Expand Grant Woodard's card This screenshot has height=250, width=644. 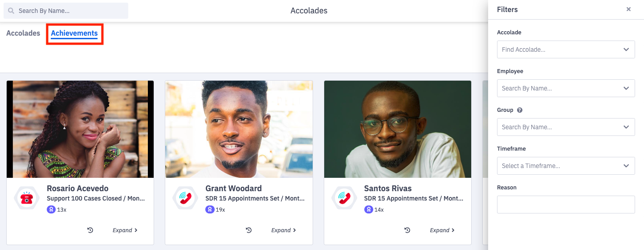point(283,230)
